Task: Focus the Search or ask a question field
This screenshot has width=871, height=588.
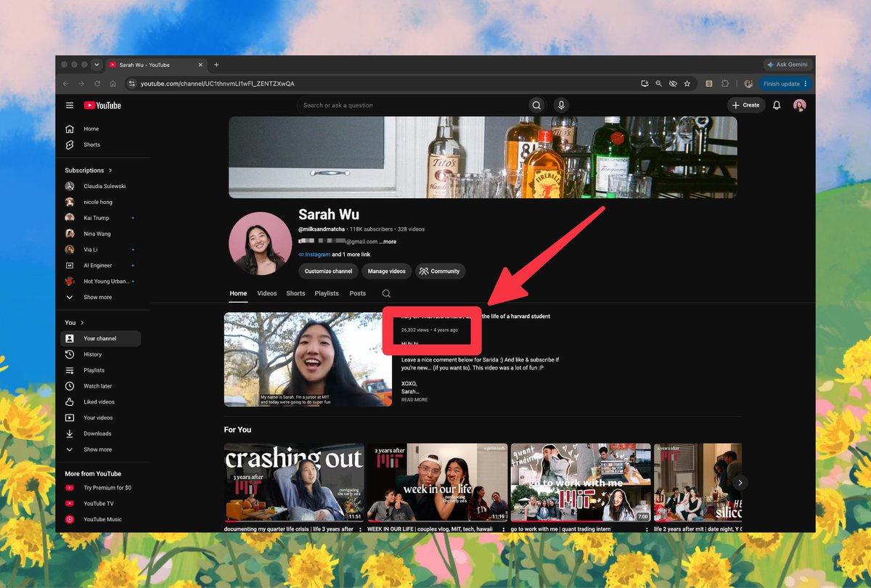Action: tap(412, 105)
